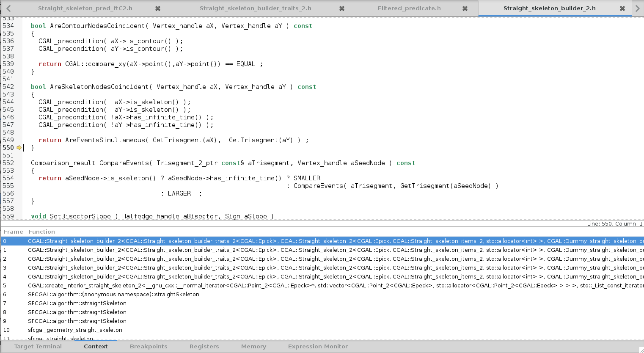Viewport: 644px width, 353px height.
Task: Click the yellow current-line arrow marker
Action: click(19, 148)
